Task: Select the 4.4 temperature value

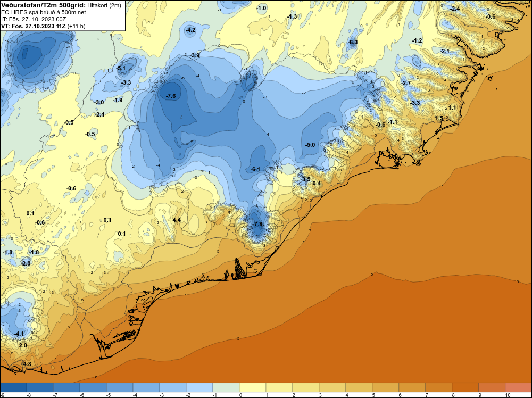Action: [177, 220]
